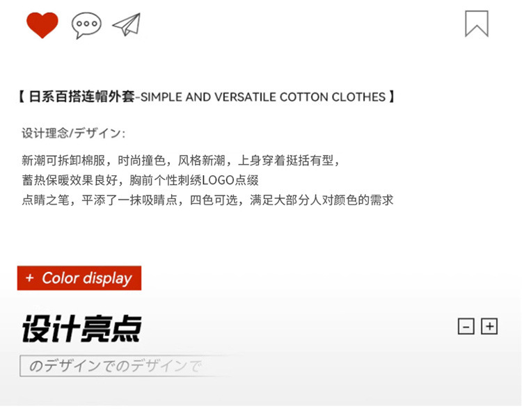Viewport: 522px width, 420px height.
Task: Click SIMPLE AND VERSATILE COTTON CLOTHES text
Action: (x=263, y=97)
